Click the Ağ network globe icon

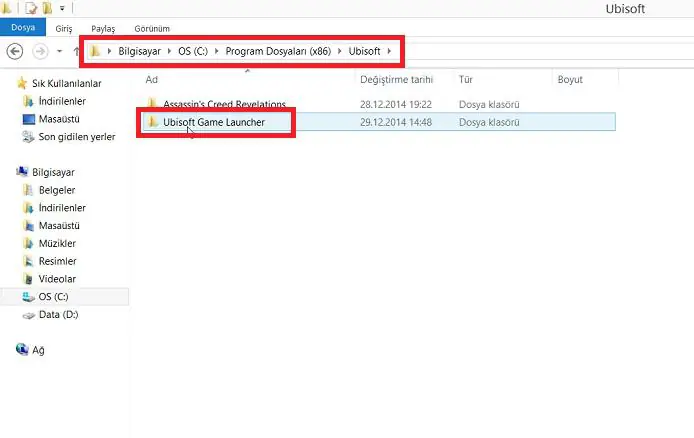pyautogui.click(x=22, y=349)
